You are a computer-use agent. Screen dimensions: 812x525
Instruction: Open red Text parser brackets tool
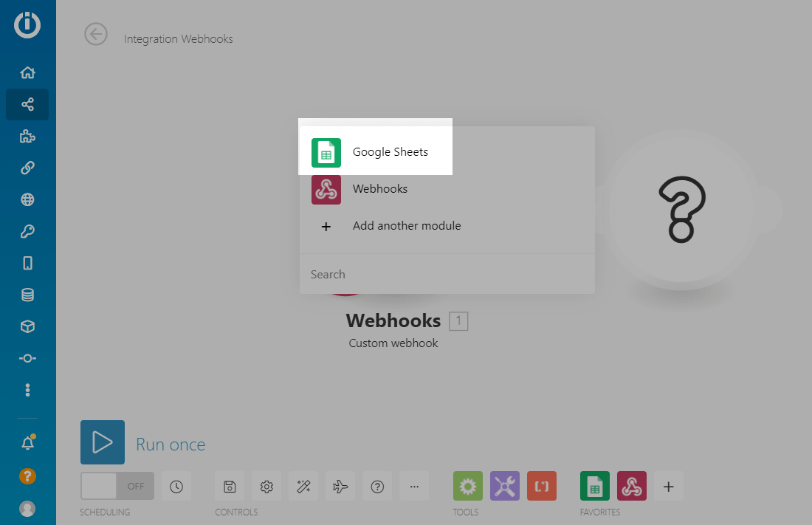pos(542,486)
